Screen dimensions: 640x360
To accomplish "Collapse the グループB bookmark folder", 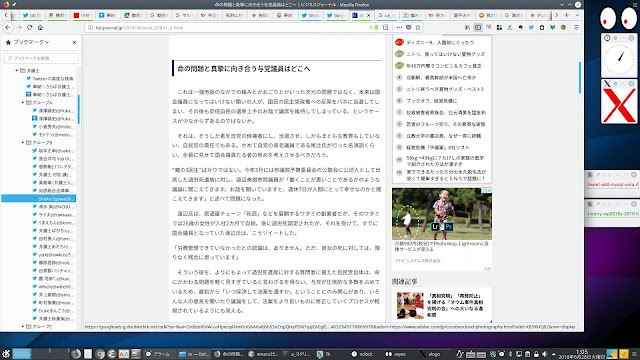I will pyautogui.click(x=23, y=142).
